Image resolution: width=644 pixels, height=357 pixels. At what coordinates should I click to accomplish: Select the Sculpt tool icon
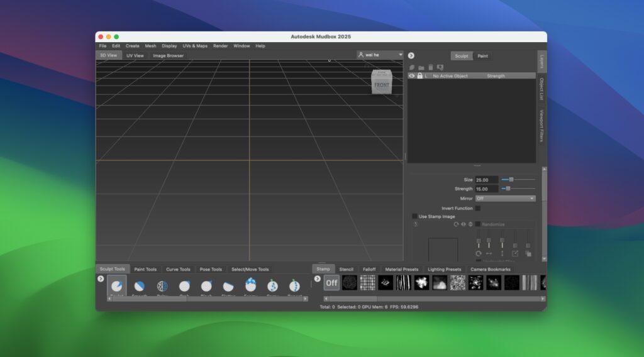116,285
